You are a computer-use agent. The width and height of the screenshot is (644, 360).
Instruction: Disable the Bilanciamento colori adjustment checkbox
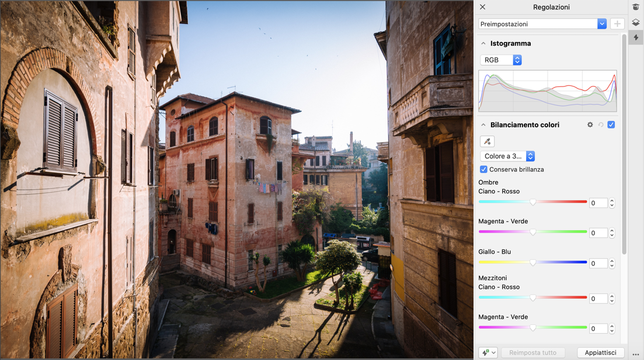tap(611, 125)
